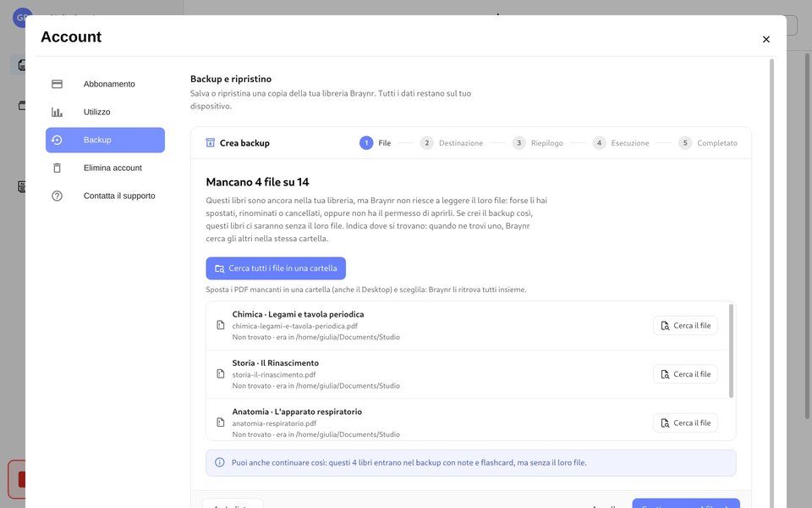Find the file for Anatomia respiratorio

(685, 423)
